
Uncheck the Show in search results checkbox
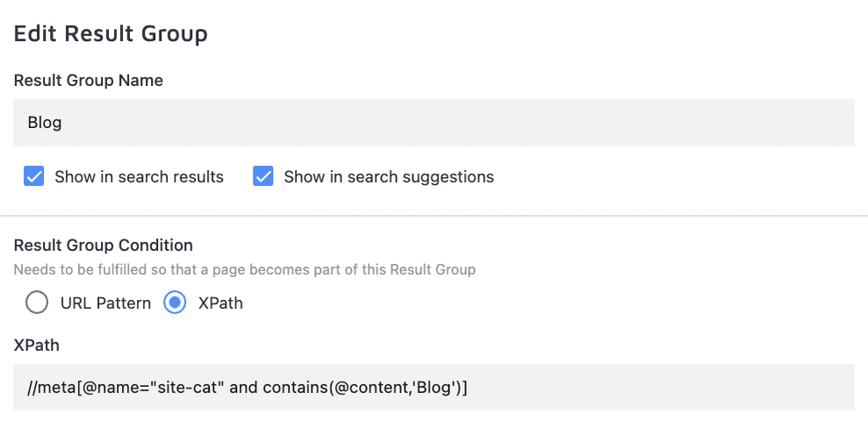click(x=34, y=176)
